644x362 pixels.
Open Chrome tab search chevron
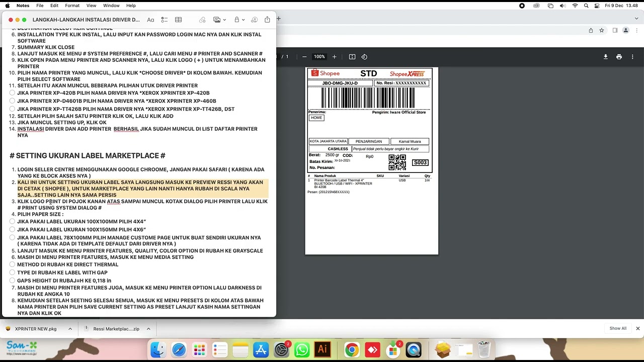point(636,18)
